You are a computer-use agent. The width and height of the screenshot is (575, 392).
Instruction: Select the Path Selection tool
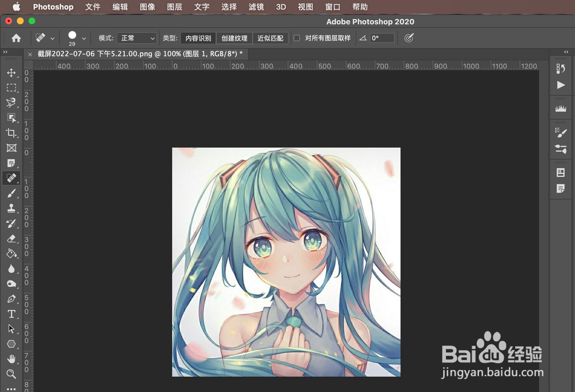pyautogui.click(x=11, y=329)
